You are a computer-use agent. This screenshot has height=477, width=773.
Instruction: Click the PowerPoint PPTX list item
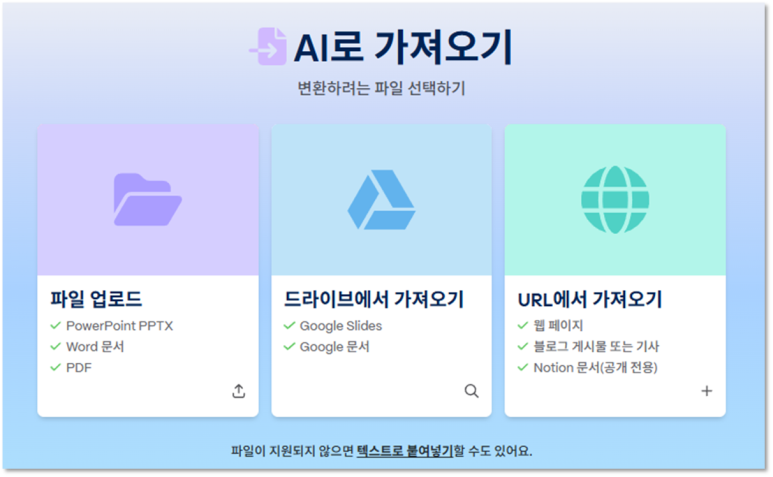point(119,326)
